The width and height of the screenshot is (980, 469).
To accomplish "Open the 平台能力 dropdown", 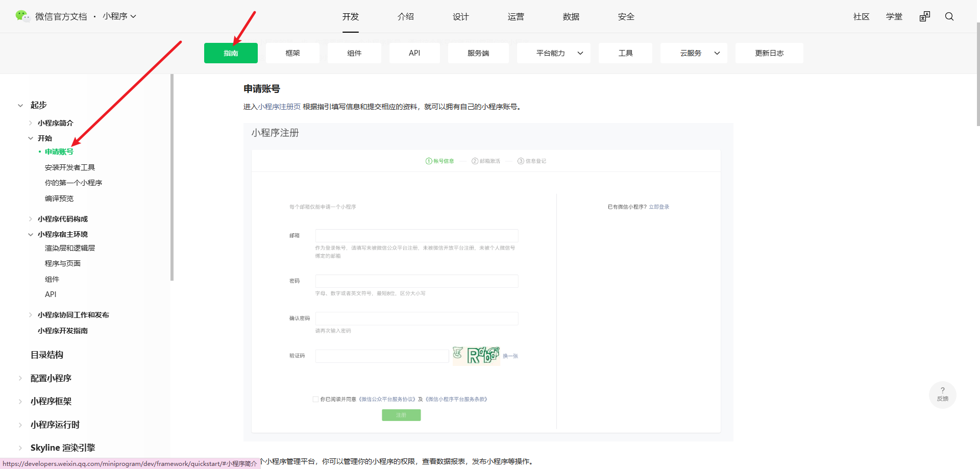I will [x=554, y=53].
